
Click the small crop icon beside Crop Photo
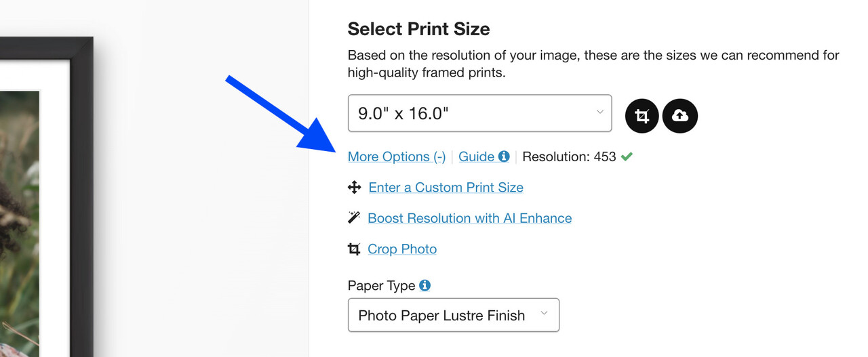[x=354, y=249]
